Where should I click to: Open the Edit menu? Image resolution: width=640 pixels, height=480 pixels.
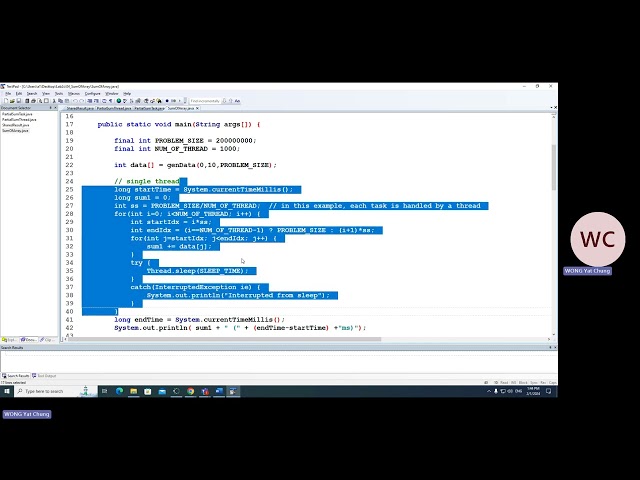pyautogui.click(x=19, y=93)
